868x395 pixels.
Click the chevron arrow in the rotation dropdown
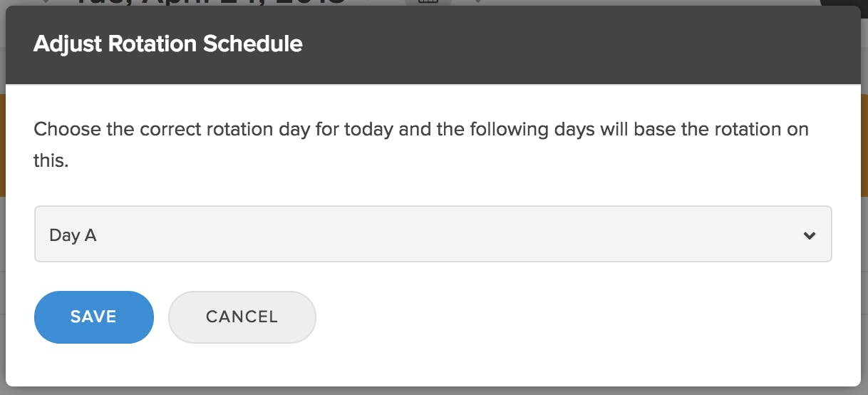click(x=809, y=235)
